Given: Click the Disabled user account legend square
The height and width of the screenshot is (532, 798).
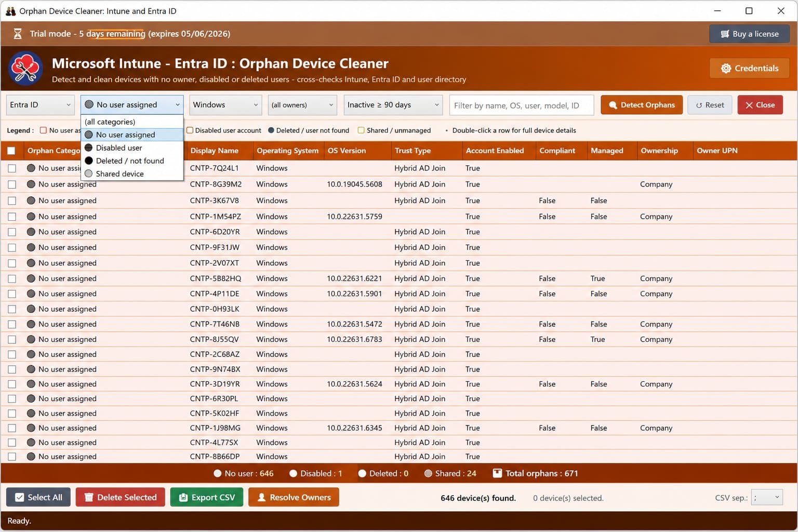Looking at the screenshot, I should (190, 130).
